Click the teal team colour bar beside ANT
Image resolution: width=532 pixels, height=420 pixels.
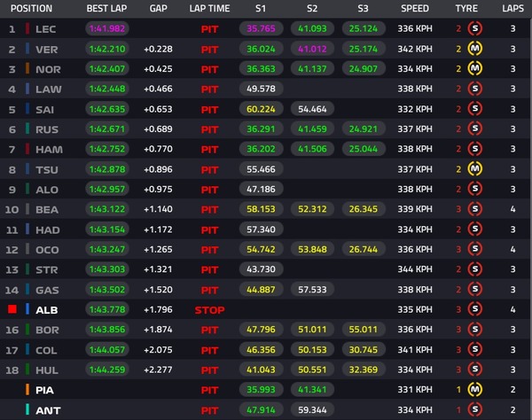click(x=27, y=408)
